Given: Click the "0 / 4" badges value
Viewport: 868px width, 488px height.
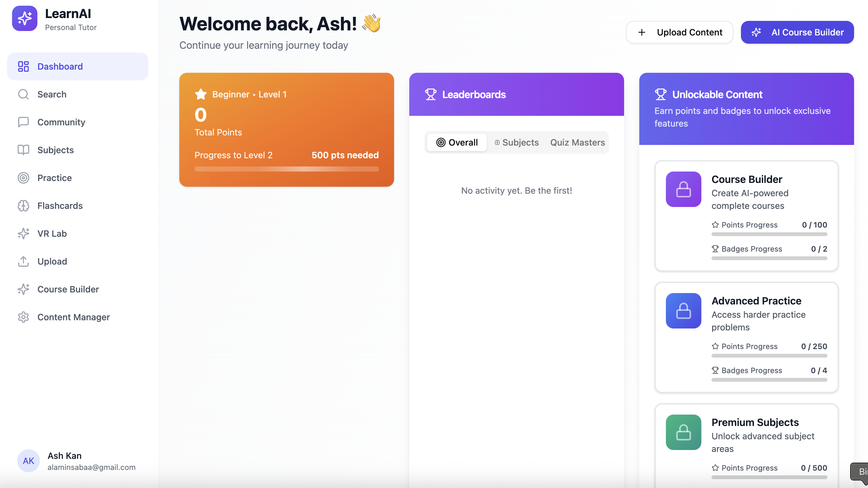Looking at the screenshot, I should (x=819, y=370).
